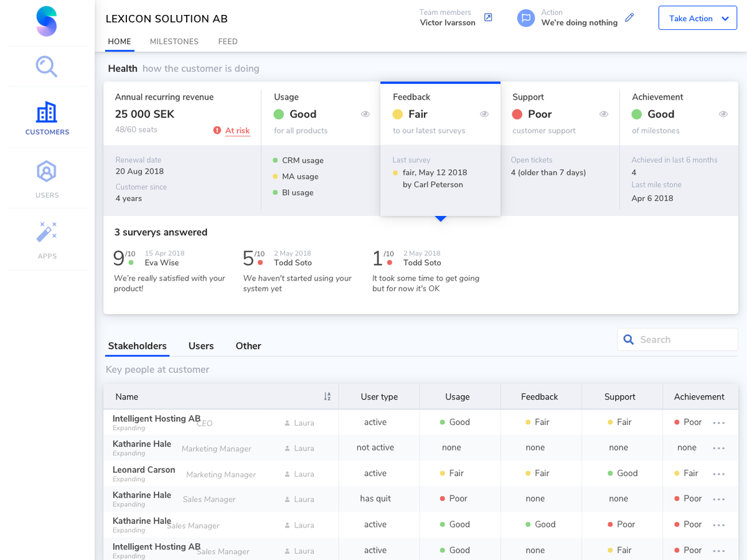Switch to the Users tab
The width and height of the screenshot is (747, 560).
[201, 346]
